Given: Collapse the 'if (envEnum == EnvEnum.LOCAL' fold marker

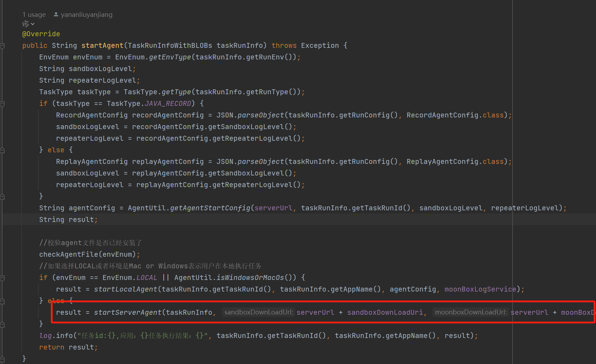Looking at the screenshot, I should [x=2, y=278].
